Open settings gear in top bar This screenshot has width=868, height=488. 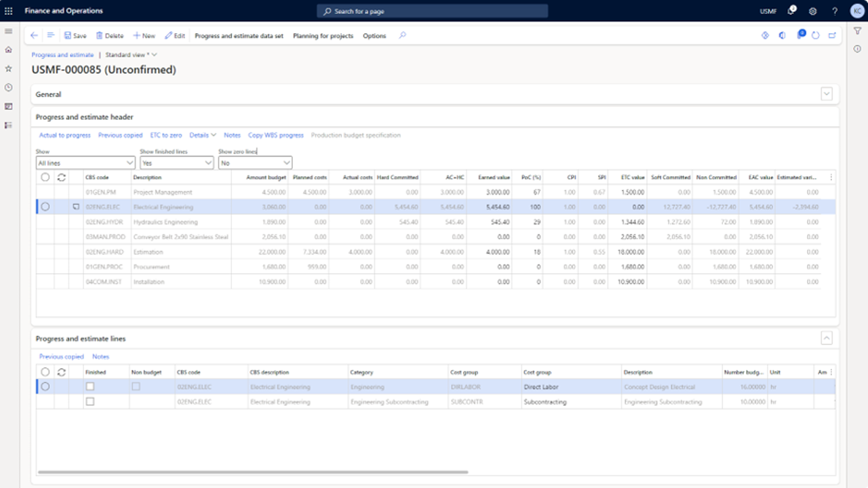(813, 11)
